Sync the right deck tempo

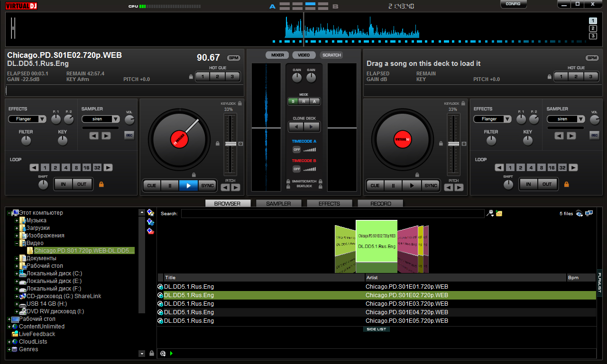coord(431,185)
